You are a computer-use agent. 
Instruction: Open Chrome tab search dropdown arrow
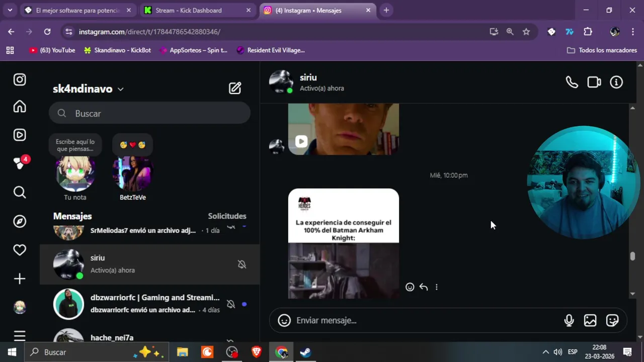10,10
